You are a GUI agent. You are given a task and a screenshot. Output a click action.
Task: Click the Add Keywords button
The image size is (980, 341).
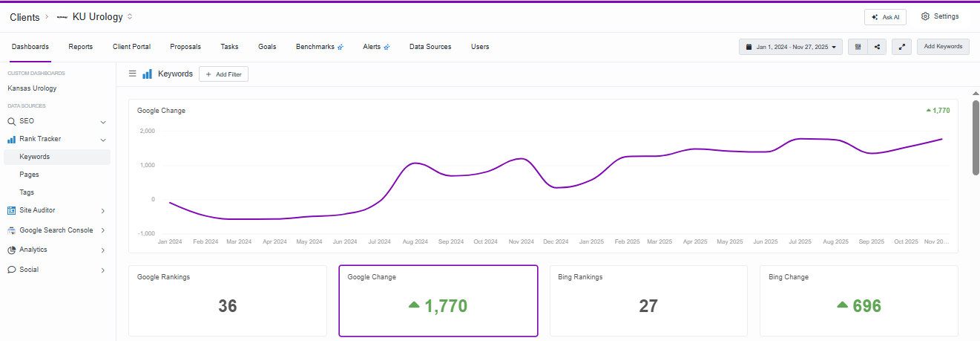pos(943,47)
